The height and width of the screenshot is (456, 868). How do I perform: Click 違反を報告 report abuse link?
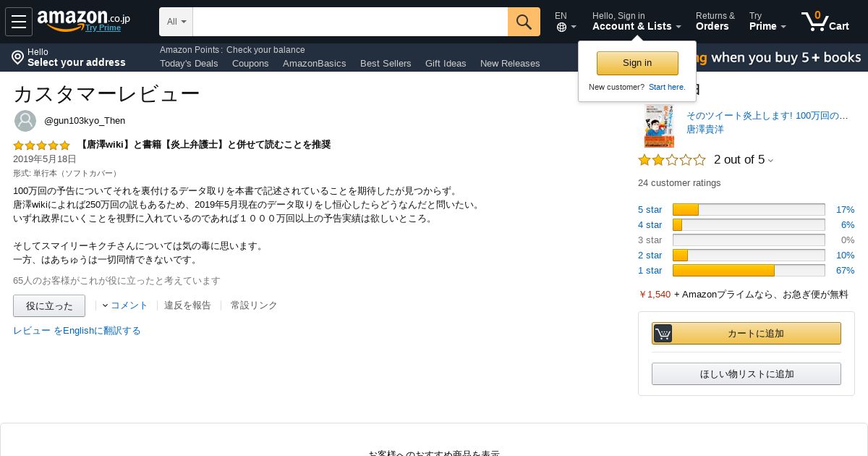click(187, 305)
